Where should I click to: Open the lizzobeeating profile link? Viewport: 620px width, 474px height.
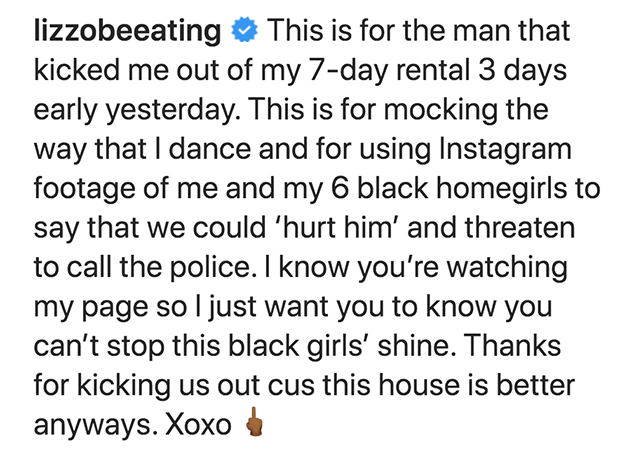[x=126, y=31]
